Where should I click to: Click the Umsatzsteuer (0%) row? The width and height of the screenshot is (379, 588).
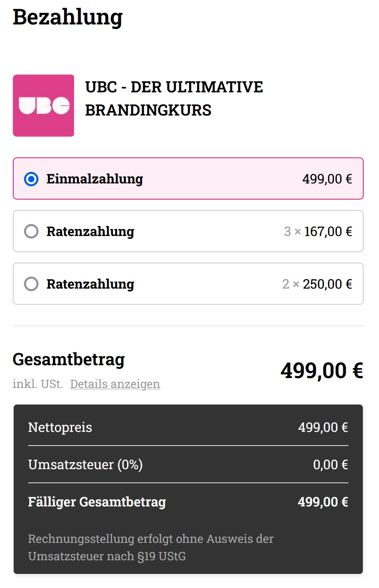click(188, 465)
